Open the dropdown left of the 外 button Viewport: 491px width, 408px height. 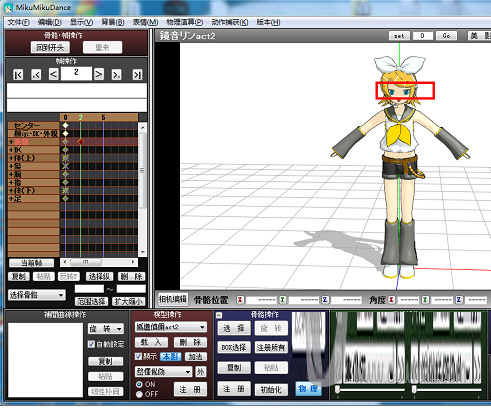164,371
